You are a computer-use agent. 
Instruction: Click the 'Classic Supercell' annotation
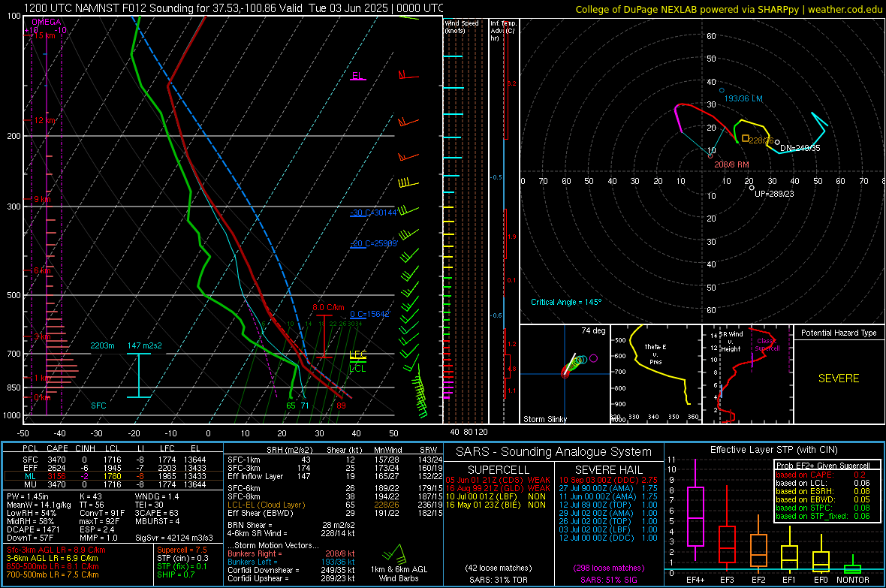pos(767,345)
